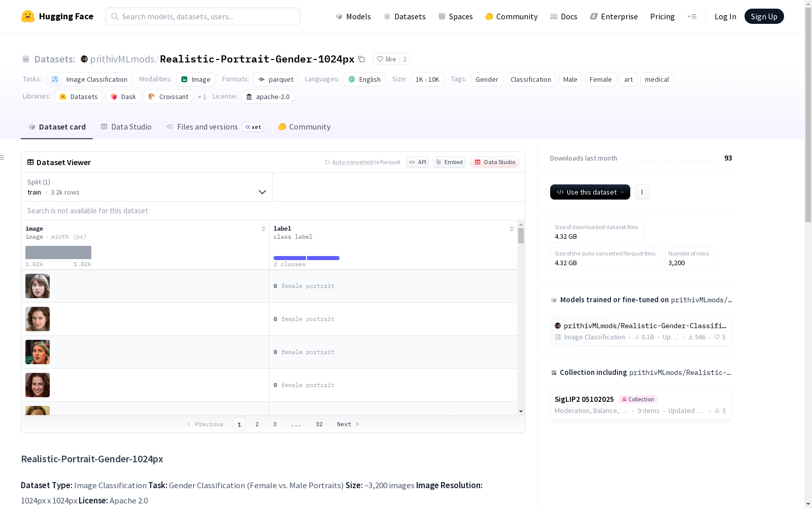This screenshot has height=508, width=812.
Task: Click the Croissant library tag
Action: tap(168, 97)
